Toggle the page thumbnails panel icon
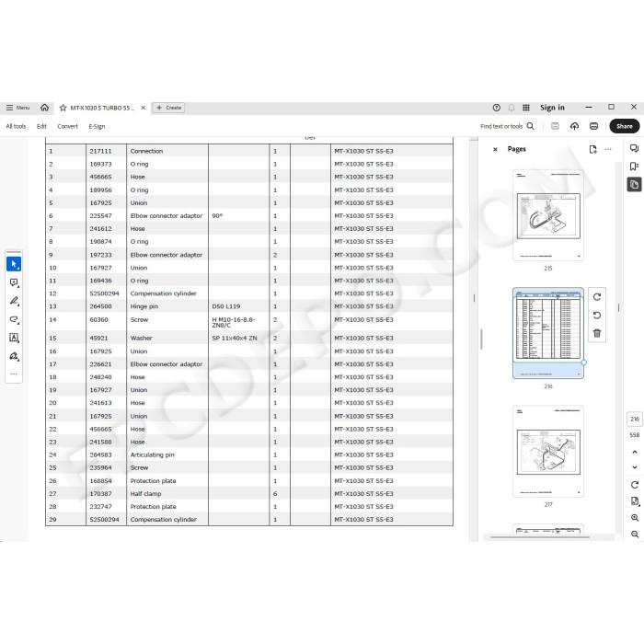 coord(634,184)
